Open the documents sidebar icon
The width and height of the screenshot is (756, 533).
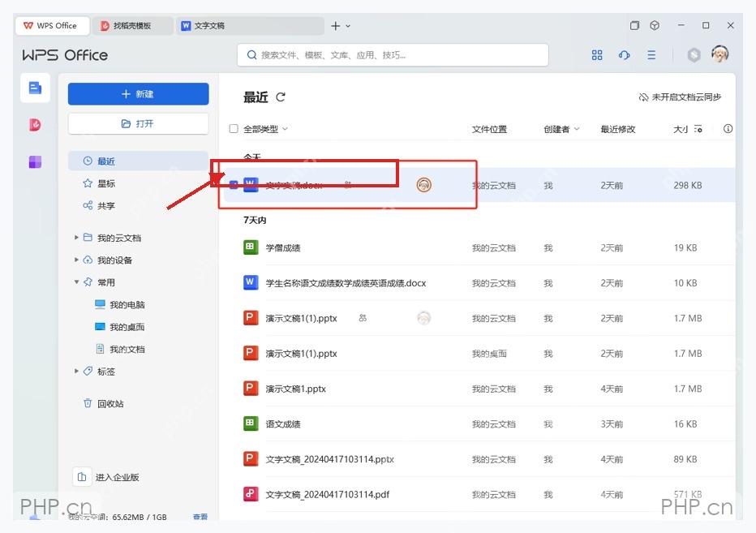[x=35, y=88]
